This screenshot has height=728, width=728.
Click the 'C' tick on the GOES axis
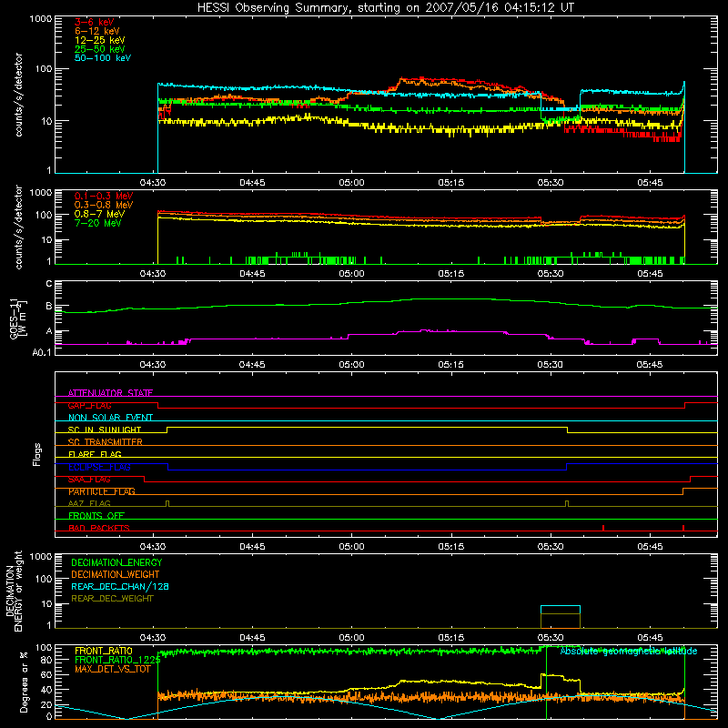[x=49, y=284]
